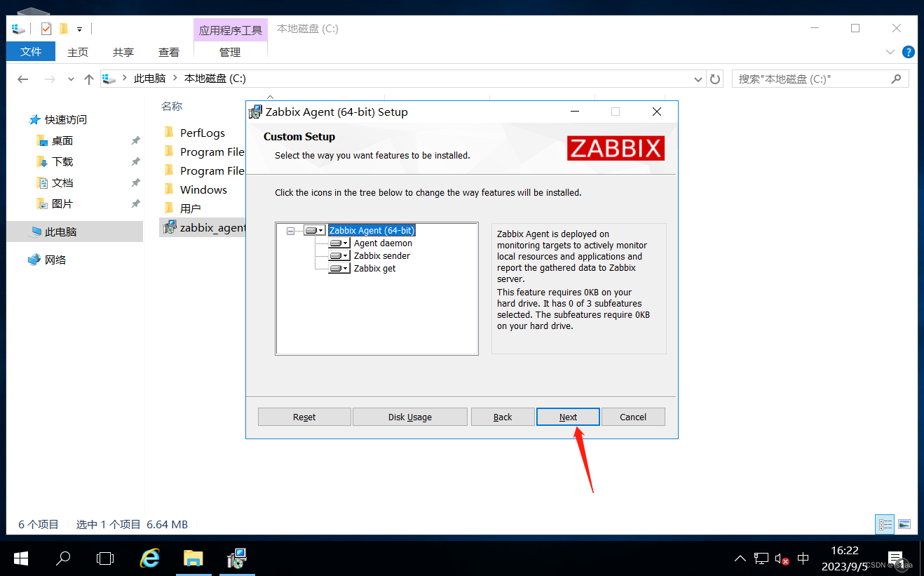This screenshot has width=924, height=576.
Task: Open the Zabbix sender feature install dropdown
Action: click(x=339, y=256)
